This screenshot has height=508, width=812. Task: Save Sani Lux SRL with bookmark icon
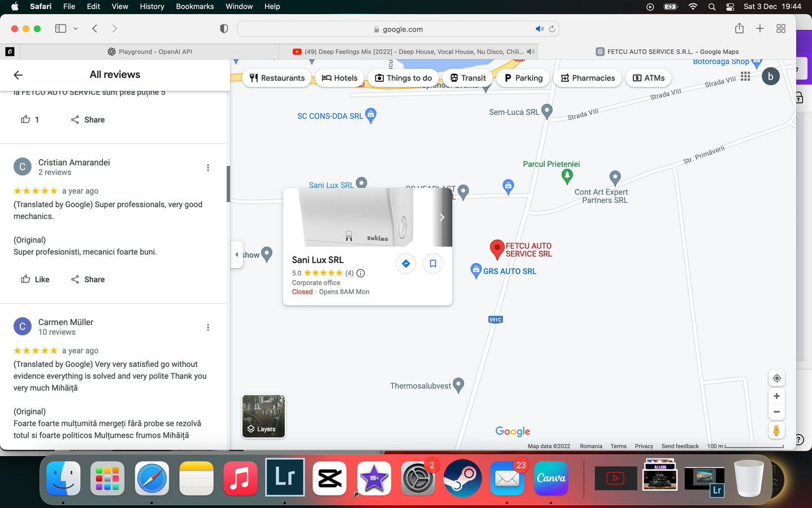click(x=433, y=264)
